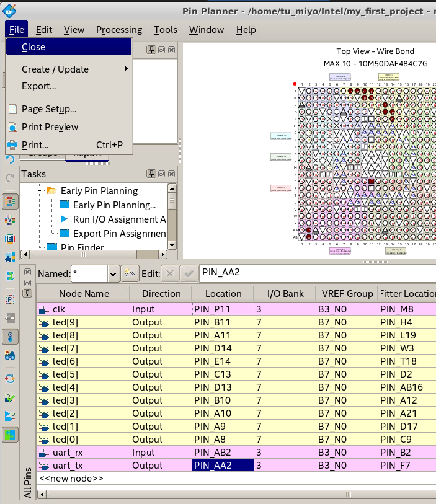Click the Pin Planner app icon in title bar
Image resolution: width=436 pixels, height=504 pixels.
pos(9,11)
